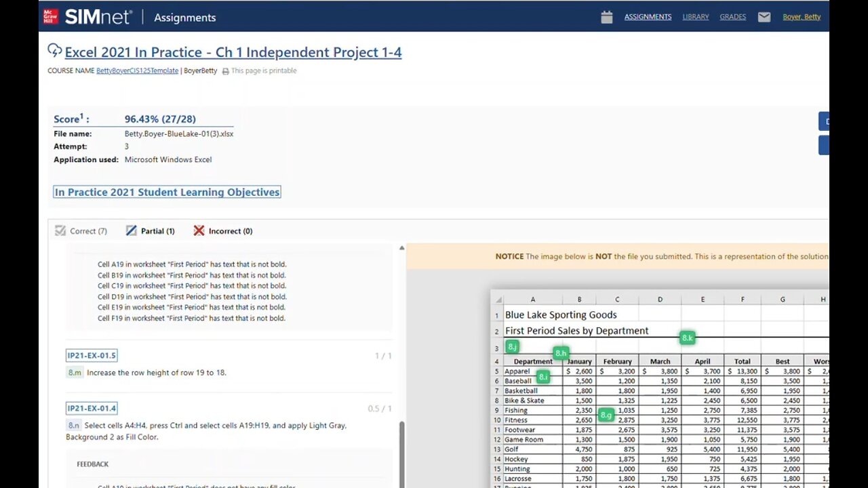Open the calendar icon in header

point(606,17)
